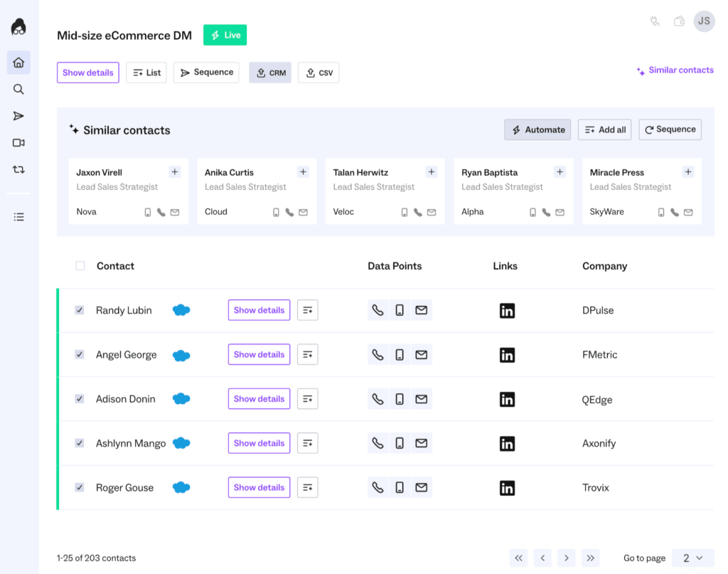Add Jaxon Virell with the plus icon

175,172
